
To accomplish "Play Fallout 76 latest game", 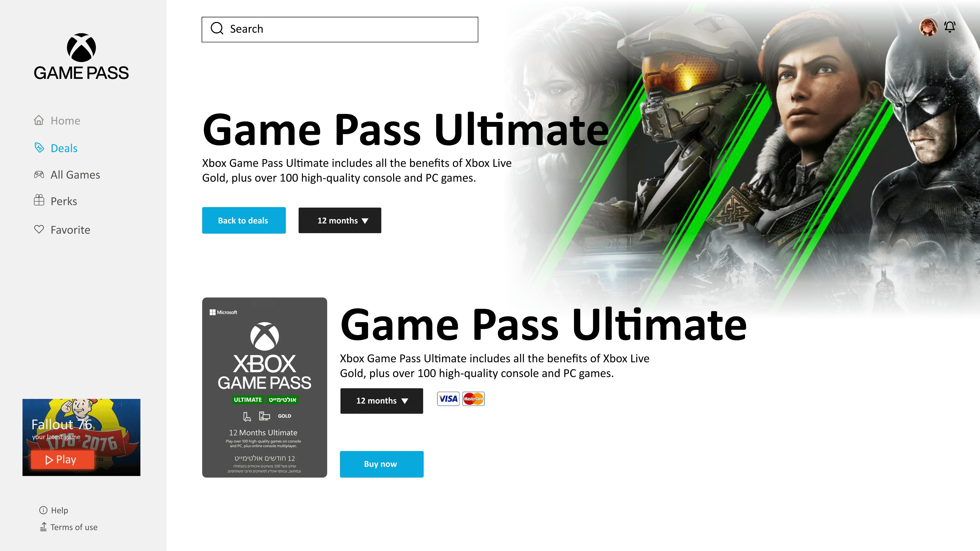I will coord(62,460).
